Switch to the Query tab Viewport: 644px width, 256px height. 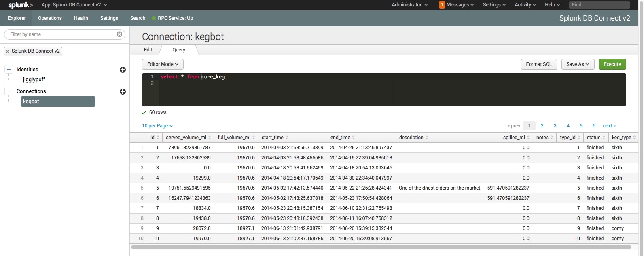click(x=179, y=50)
